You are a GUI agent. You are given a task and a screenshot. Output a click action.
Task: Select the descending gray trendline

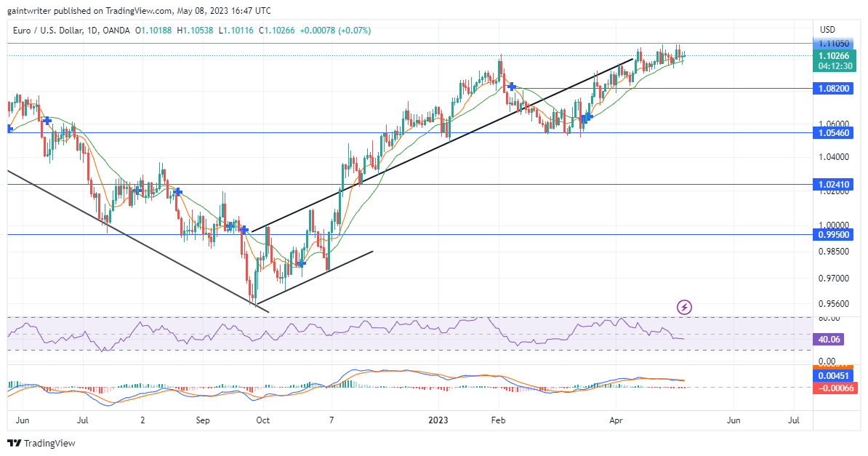tap(138, 241)
